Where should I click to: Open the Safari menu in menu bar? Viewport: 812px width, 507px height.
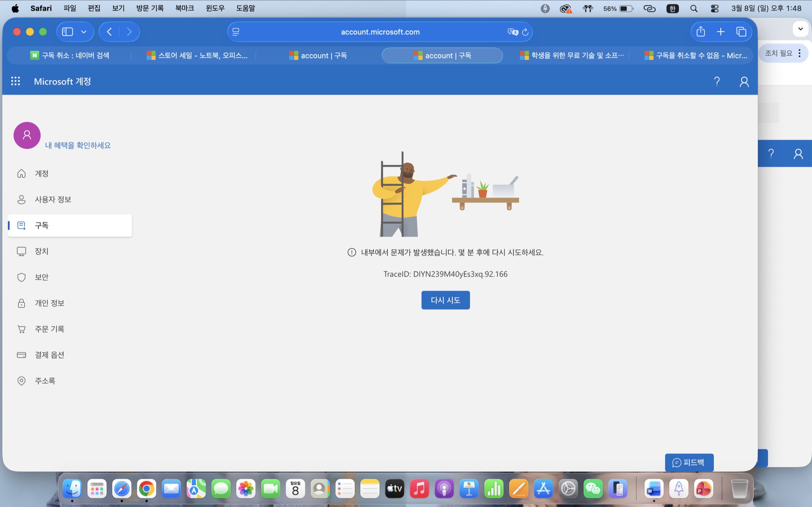coord(41,8)
